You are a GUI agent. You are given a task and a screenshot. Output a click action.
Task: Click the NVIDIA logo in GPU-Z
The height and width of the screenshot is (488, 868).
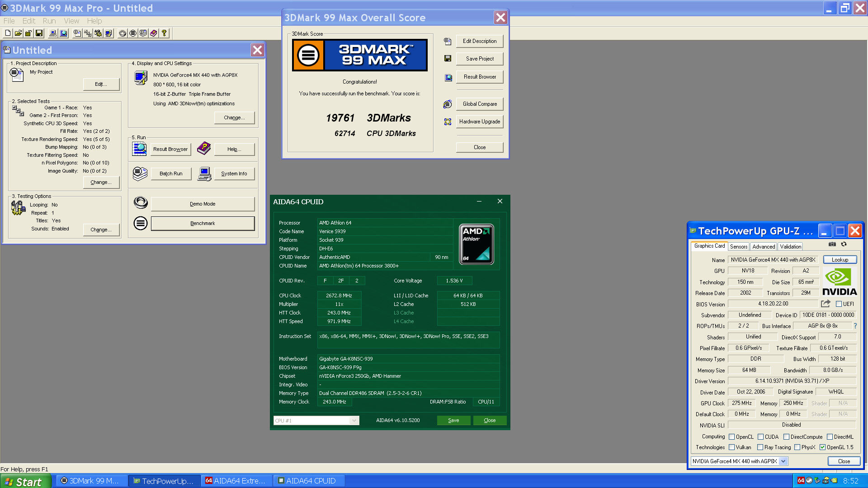point(840,282)
